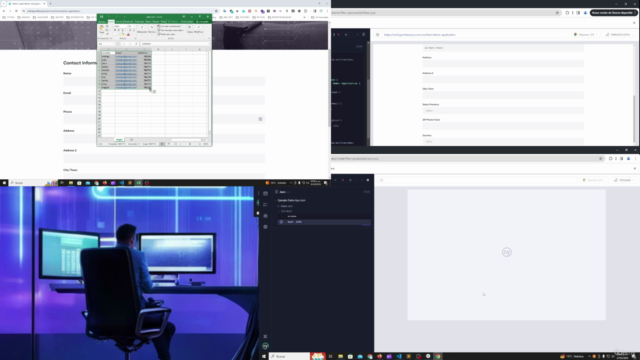The image size is (640, 360).
Task: Apply the red font color in Excel
Action: coord(128,34)
